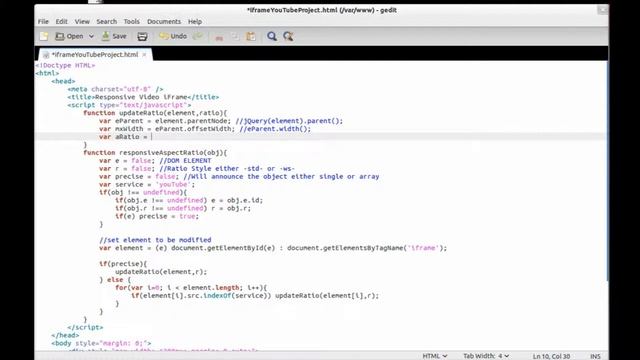Click the '<body style="margin: 0;">' line
Image resolution: width=640 pixels, height=360 pixels.
click(x=101, y=343)
